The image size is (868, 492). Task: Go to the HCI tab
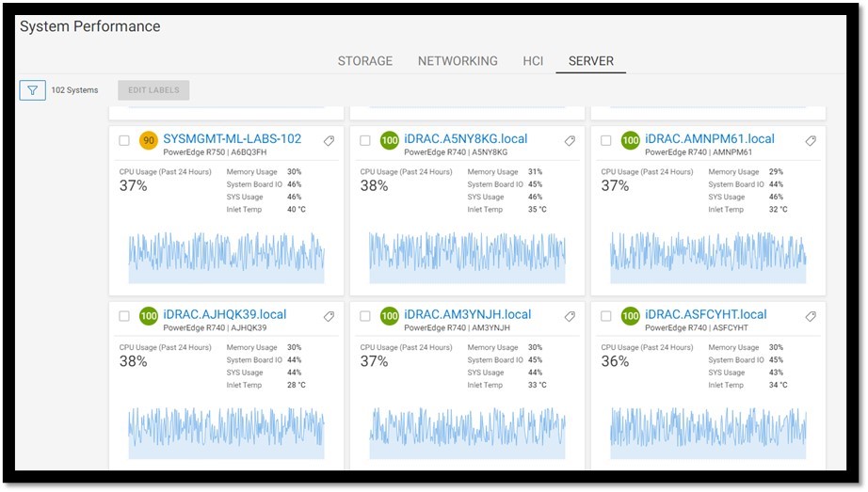point(533,61)
